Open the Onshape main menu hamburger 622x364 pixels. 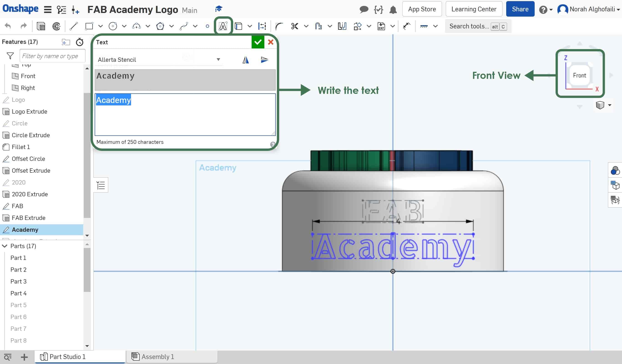pos(48,10)
